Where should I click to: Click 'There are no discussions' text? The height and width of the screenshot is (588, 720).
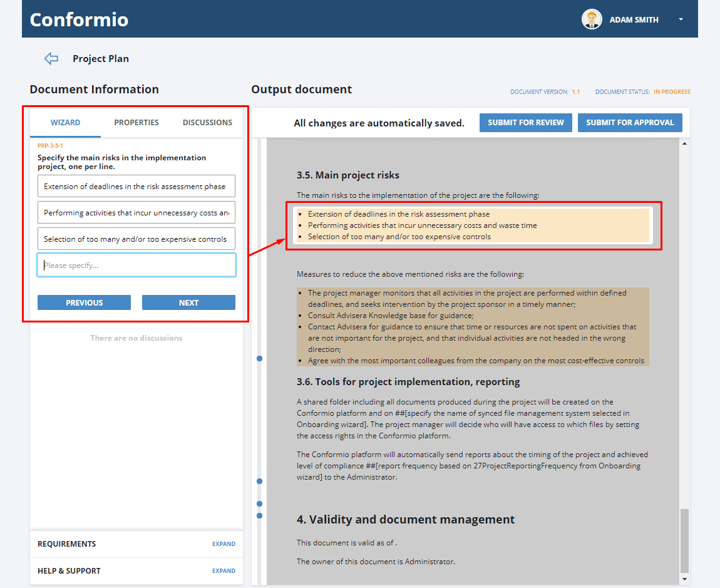136,338
